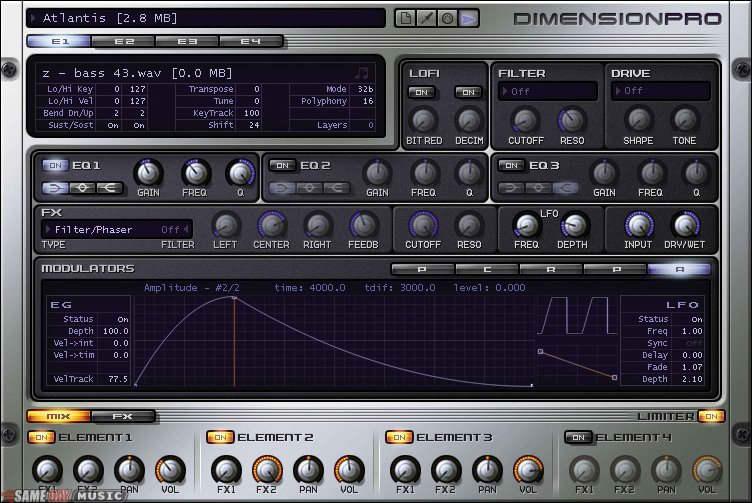Click the Drive SHAPE knob
The width and height of the screenshot is (752, 503).
pos(638,119)
